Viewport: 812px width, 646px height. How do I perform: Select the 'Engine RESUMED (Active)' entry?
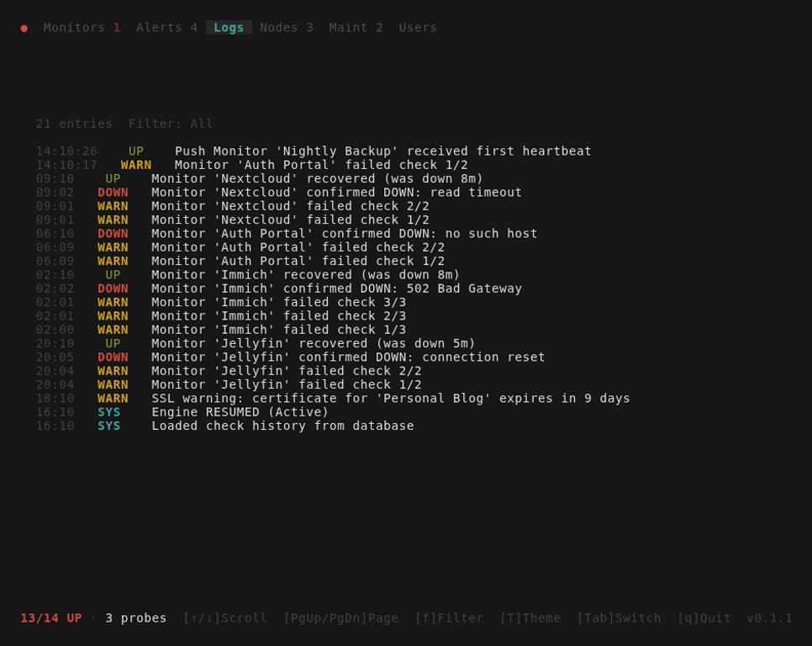(182, 412)
